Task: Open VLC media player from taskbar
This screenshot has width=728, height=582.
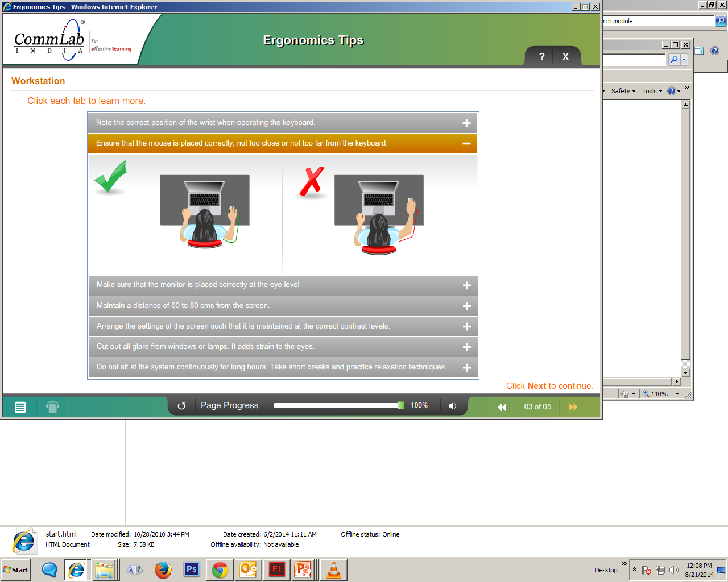Action: [x=334, y=569]
